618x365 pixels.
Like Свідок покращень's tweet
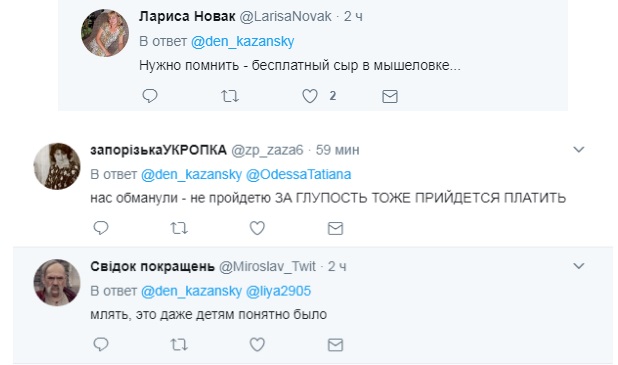[x=257, y=345]
